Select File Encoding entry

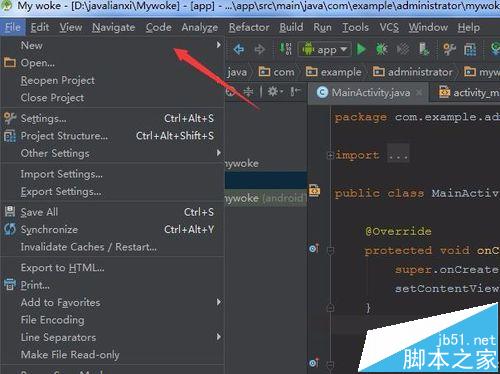[112, 320]
